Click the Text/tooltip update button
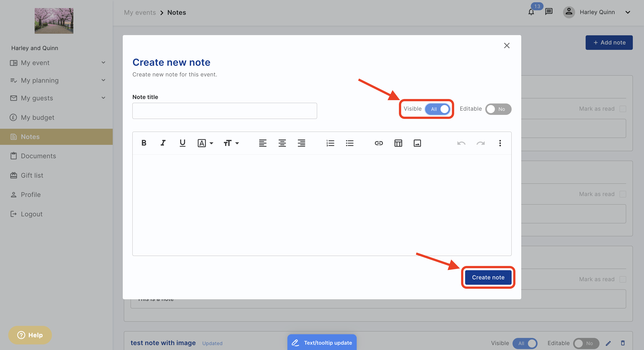 click(x=322, y=342)
